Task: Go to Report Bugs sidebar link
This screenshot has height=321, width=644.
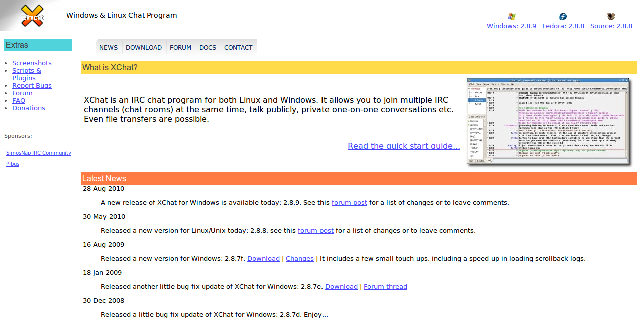Action: pyautogui.click(x=32, y=85)
